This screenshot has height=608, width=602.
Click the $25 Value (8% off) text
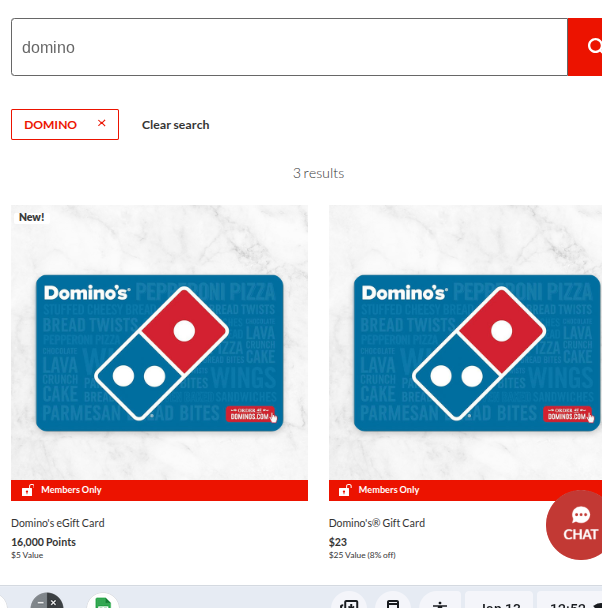click(x=362, y=555)
